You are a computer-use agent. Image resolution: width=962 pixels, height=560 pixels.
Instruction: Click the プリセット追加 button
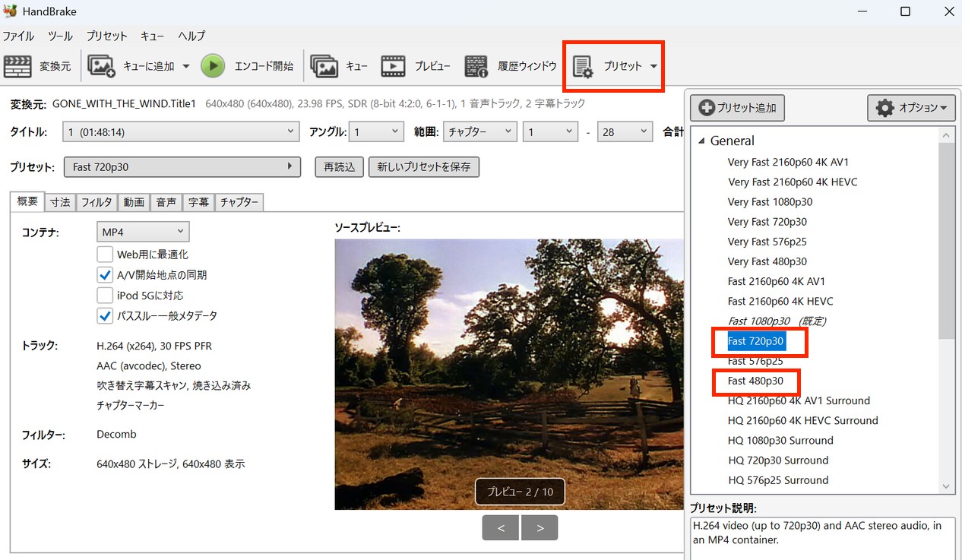[737, 108]
